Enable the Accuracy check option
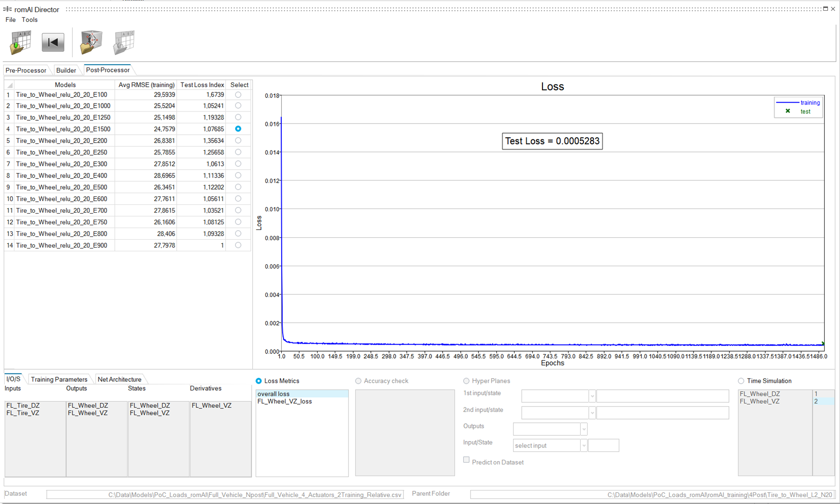Viewport: 840px width, 504px height. tap(358, 381)
